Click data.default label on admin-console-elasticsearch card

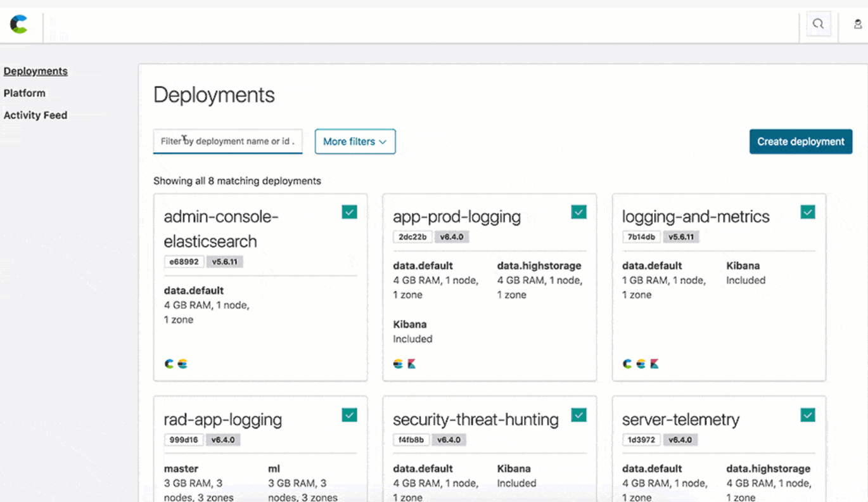[x=194, y=290]
